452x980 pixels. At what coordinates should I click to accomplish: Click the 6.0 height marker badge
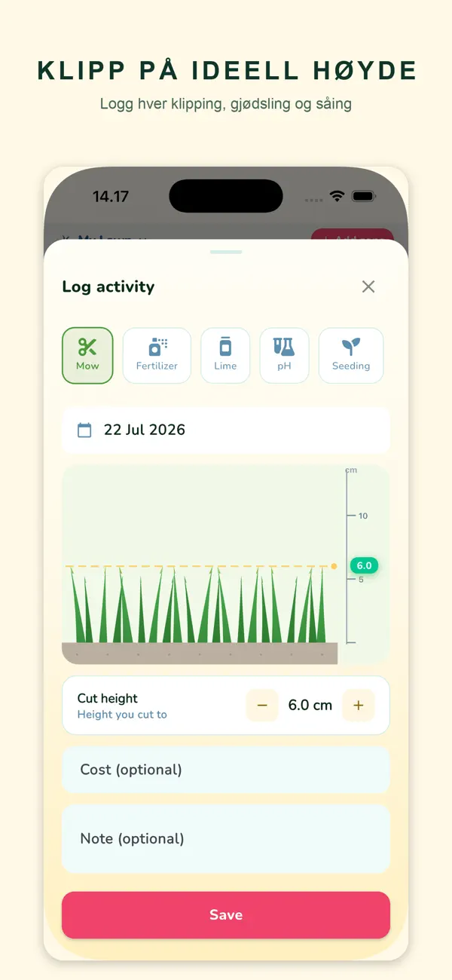pos(364,565)
